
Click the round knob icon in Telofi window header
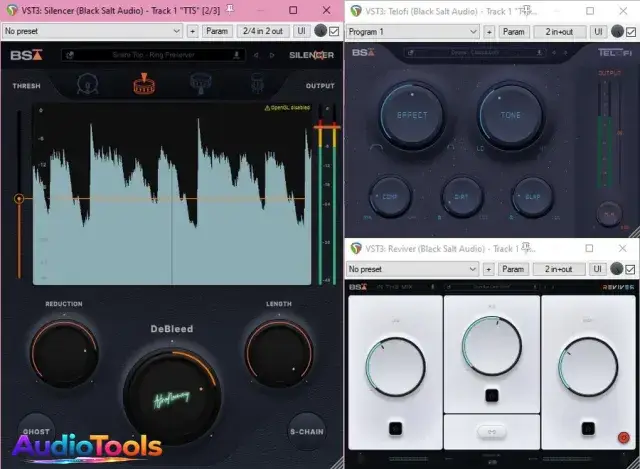pos(617,31)
